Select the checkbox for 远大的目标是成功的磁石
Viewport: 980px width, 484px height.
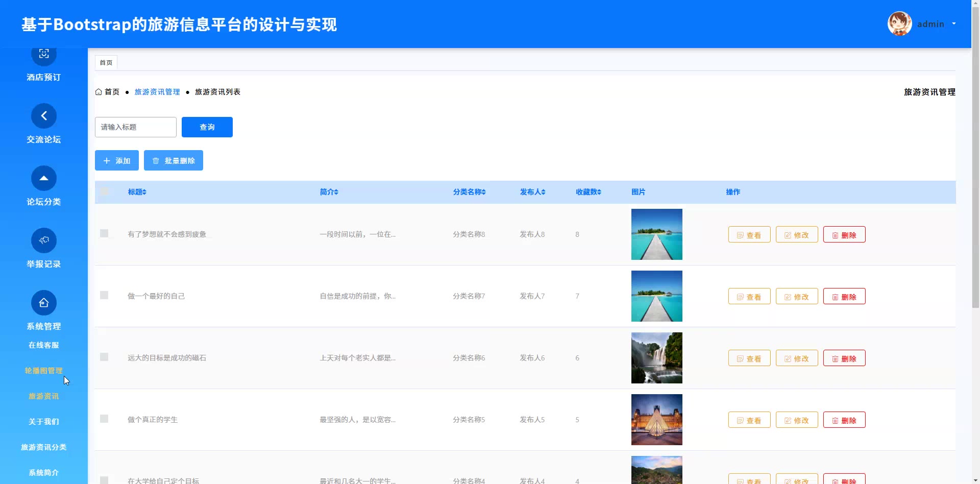click(104, 357)
